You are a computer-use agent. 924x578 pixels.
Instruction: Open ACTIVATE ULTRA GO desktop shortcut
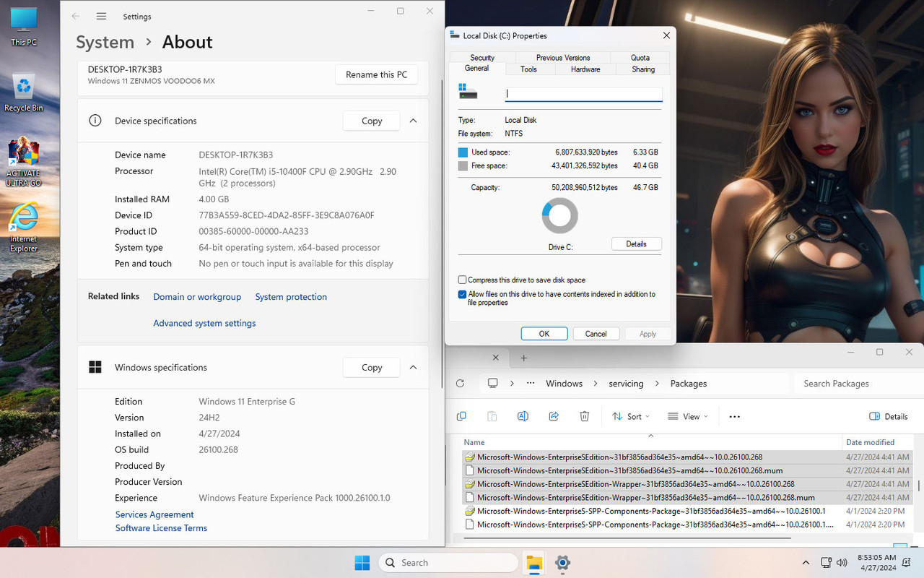point(23,161)
